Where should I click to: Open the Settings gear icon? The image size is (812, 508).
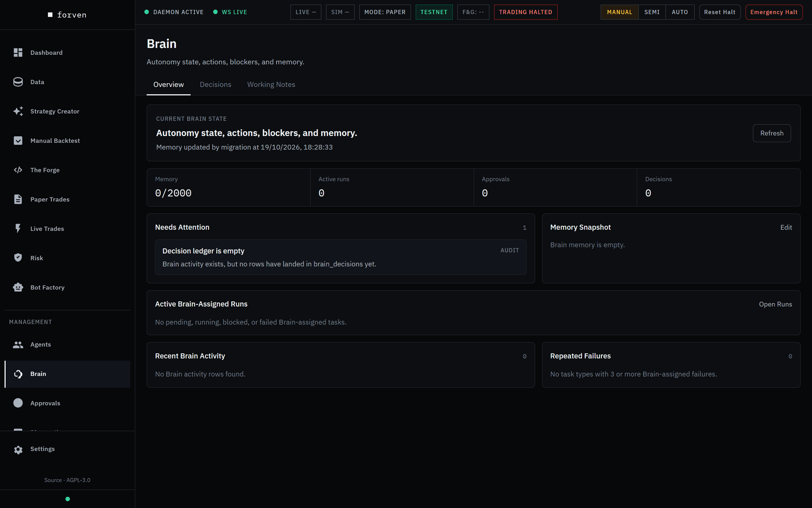[x=18, y=449]
